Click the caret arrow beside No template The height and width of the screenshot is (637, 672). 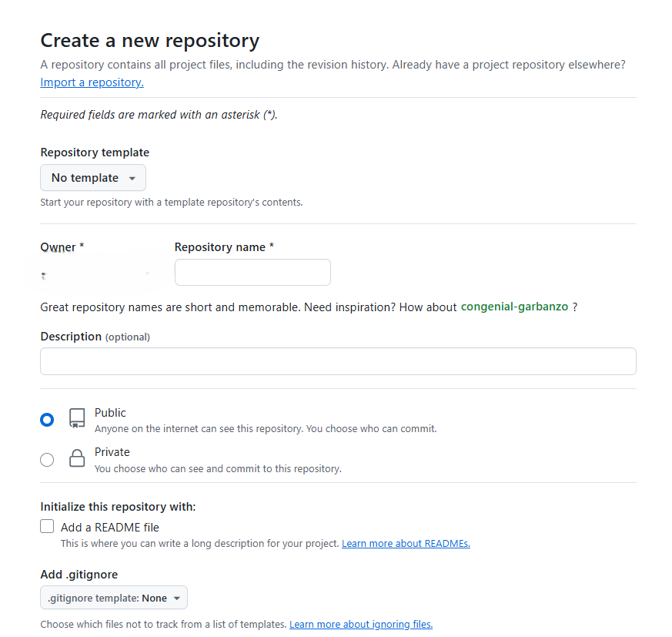[132, 178]
